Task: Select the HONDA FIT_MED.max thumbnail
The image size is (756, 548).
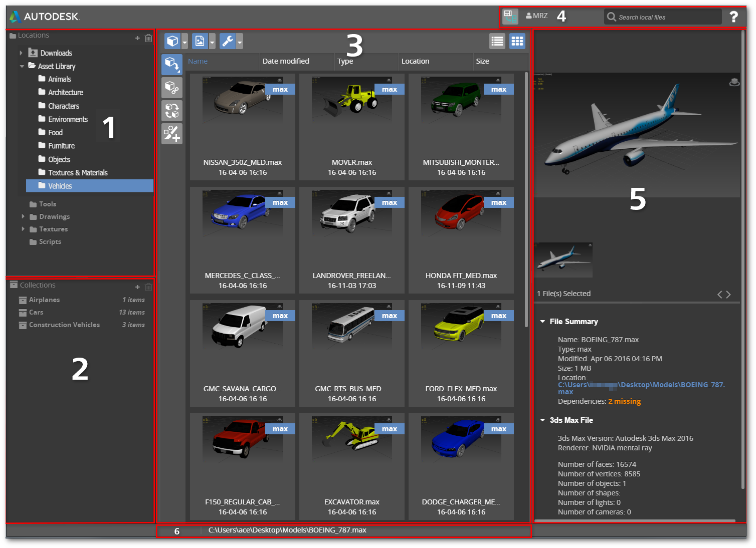Action: pos(461,240)
